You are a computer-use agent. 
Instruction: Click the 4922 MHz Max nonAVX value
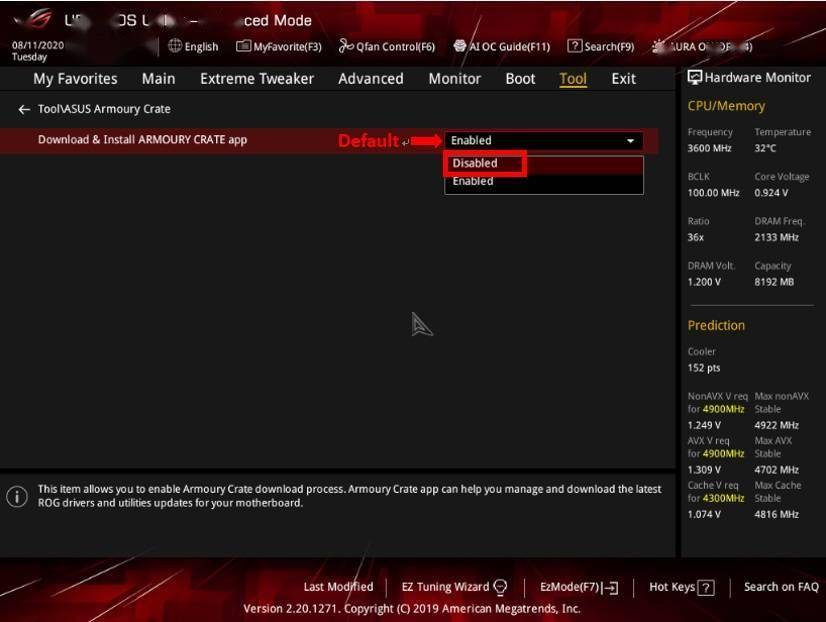(x=776, y=426)
